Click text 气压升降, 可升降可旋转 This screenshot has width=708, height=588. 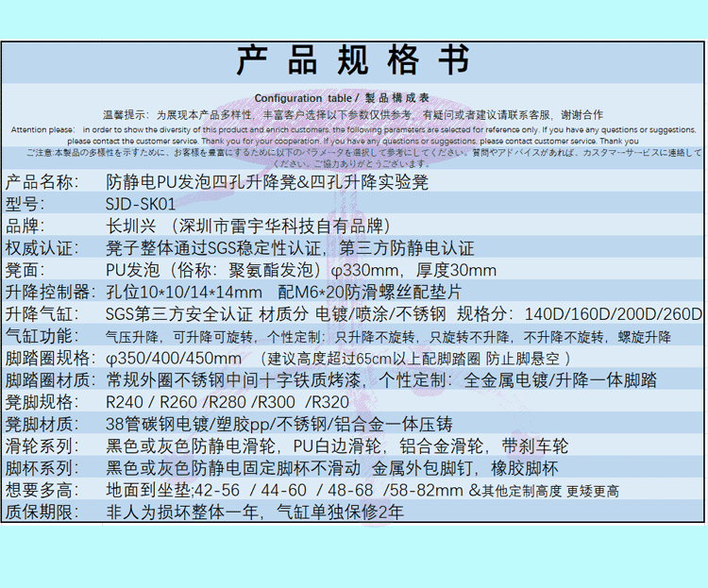pyautogui.click(x=180, y=337)
